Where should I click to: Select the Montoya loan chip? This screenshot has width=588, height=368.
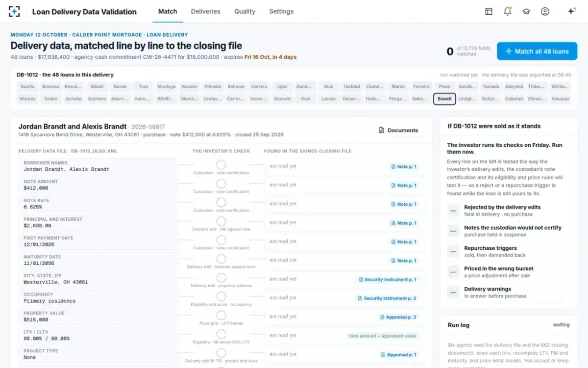pos(167,86)
